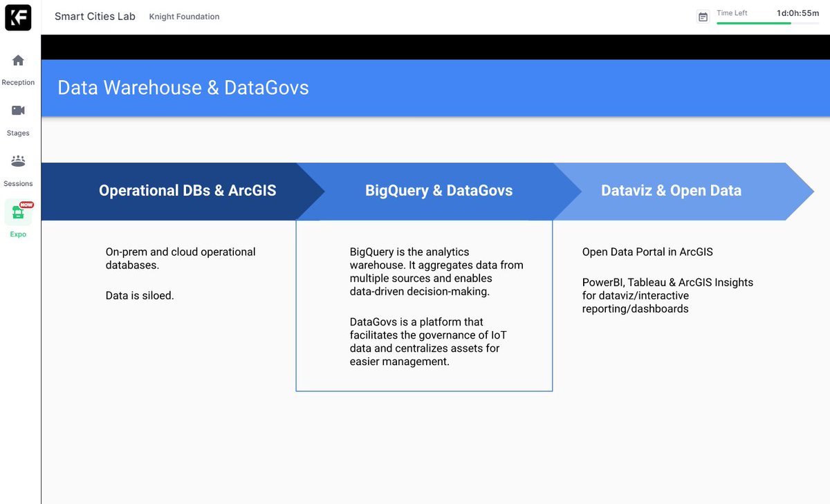The width and height of the screenshot is (830, 504).
Task: Select the Reception label in the sidebar
Action: [x=18, y=82]
